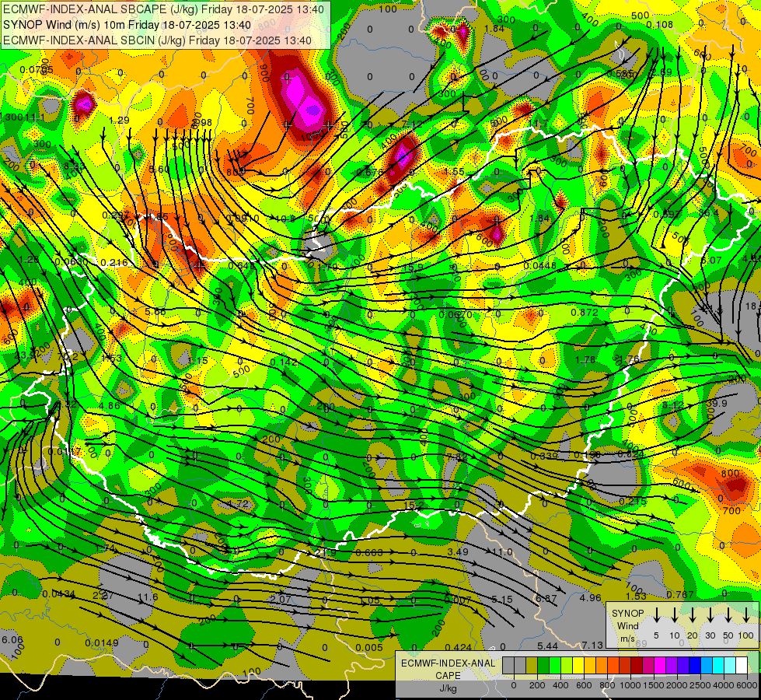Viewport: 761px width, 700px height.
Task: Click the J/kg unit label in legend
Action: [x=449, y=688]
